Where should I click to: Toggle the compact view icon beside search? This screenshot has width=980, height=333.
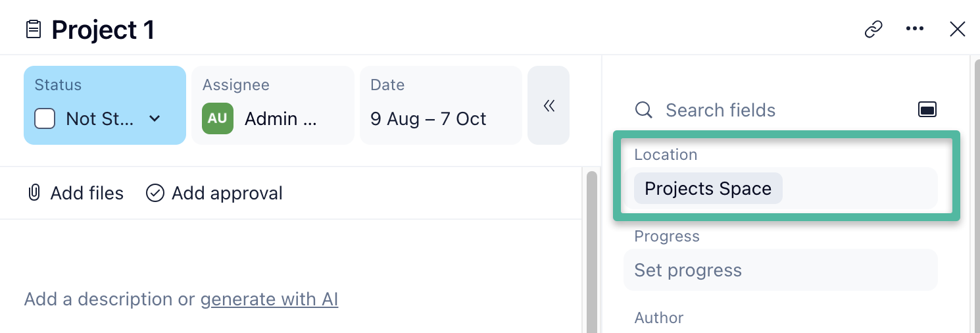click(927, 109)
